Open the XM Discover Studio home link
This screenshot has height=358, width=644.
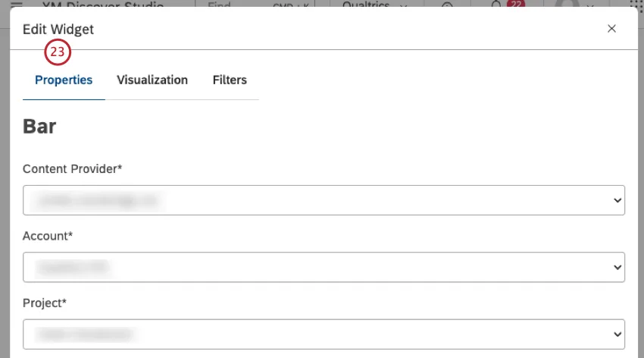point(103,4)
